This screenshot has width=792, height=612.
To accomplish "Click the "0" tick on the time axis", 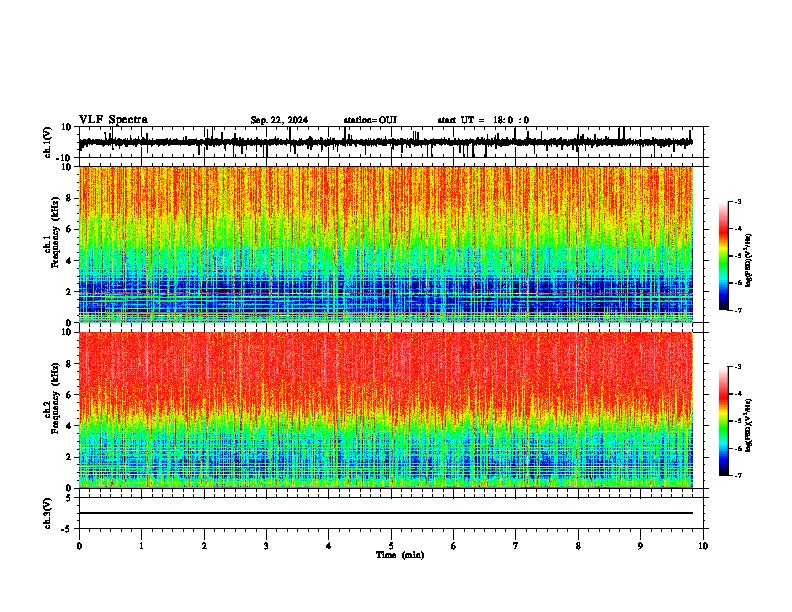I will click(79, 546).
